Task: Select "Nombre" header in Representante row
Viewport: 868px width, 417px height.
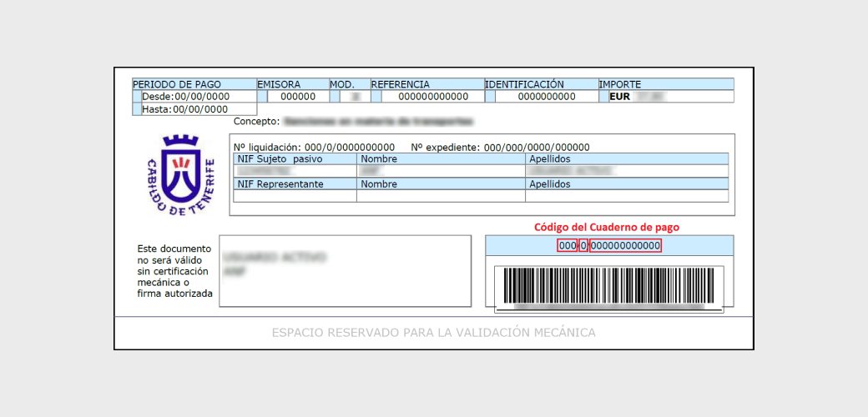Action: [x=441, y=184]
